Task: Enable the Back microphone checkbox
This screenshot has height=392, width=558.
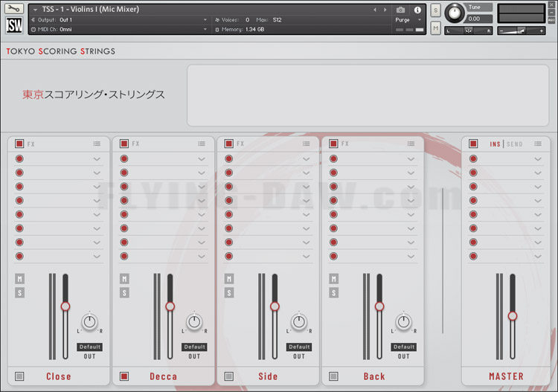Action: pos(333,376)
